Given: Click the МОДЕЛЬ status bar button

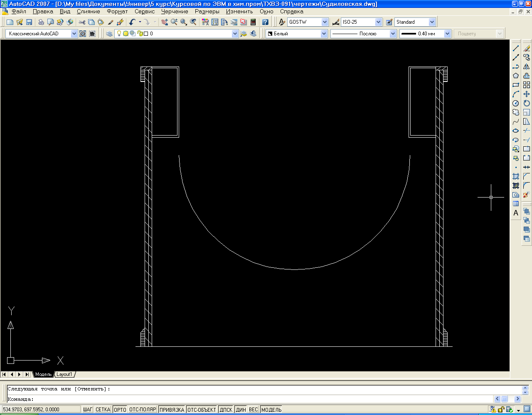Looking at the screenshot, I should [x=271, y=410].
